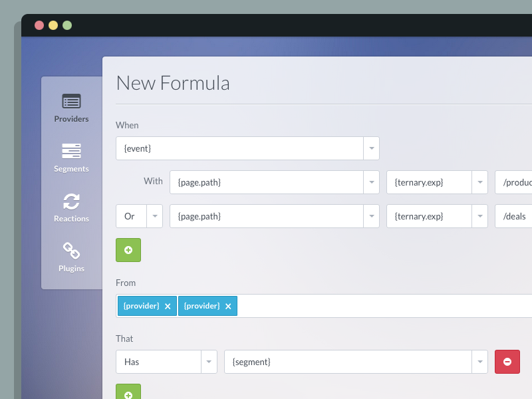Click the first {provider} tag label
The height and width of the screenshot is (399, 532).
[x=141, y=306]
